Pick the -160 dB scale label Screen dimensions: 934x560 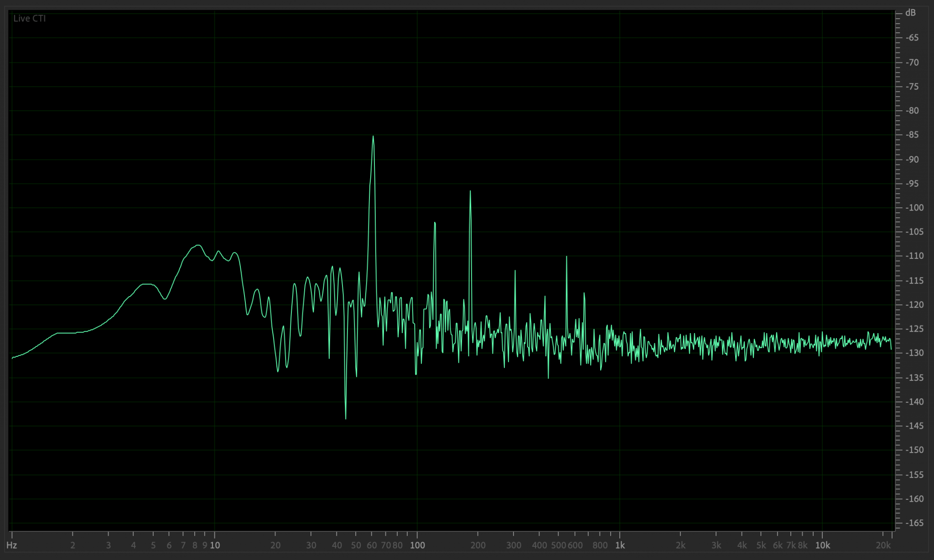[914, 499]
